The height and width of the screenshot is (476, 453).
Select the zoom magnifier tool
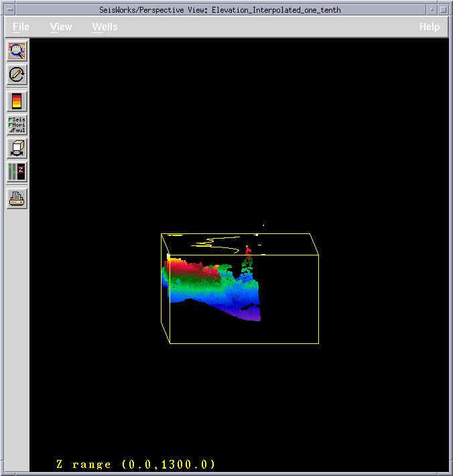pos(17,51)
